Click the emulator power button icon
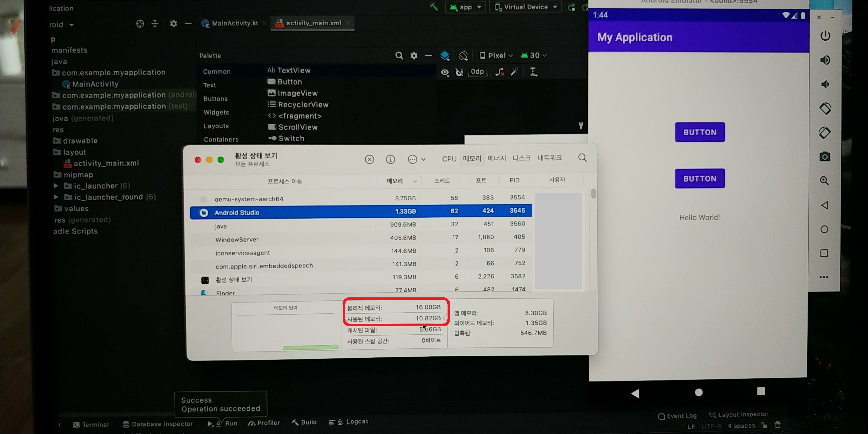This screenshot has width=868, height=434. [x=825, y=36]
